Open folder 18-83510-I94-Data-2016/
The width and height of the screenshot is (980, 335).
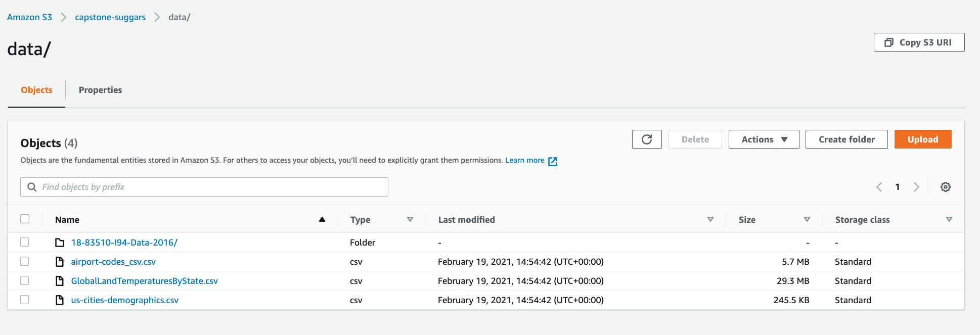[124, 243]
